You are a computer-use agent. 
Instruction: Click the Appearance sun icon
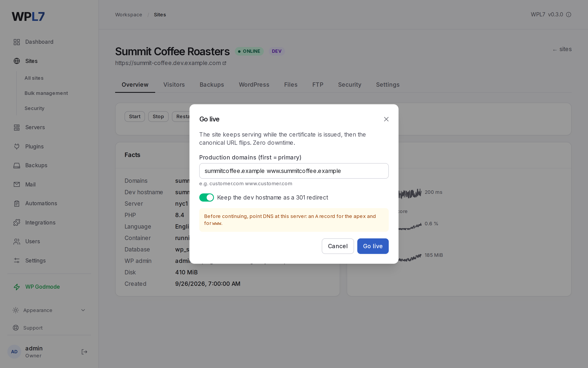pyautogui.click(x=16, y=310)
